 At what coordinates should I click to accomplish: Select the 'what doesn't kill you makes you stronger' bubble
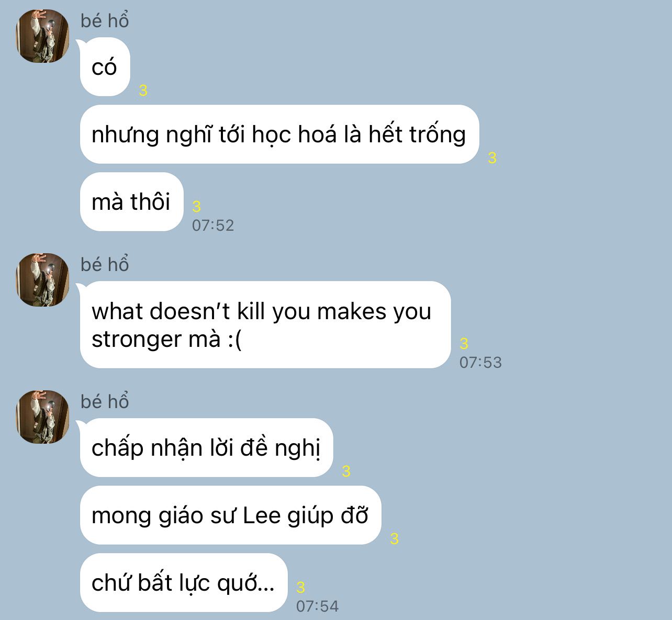(265, 325)
